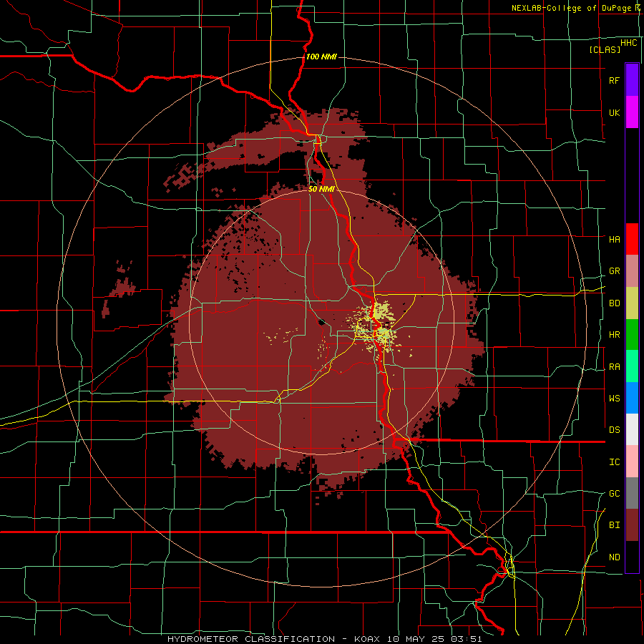The width and height of the screenshot is (644, 644).
Task: Click the BD legend label
Action: coord(614,303)
